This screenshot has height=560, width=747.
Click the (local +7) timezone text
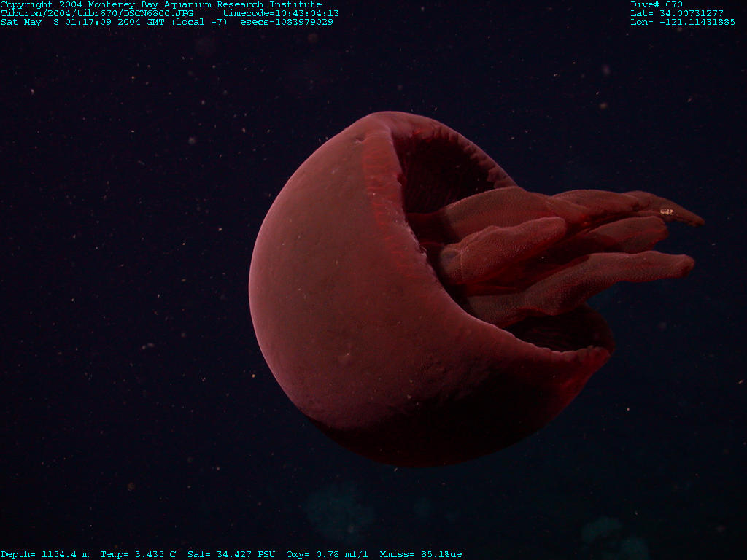pos(199,22)
